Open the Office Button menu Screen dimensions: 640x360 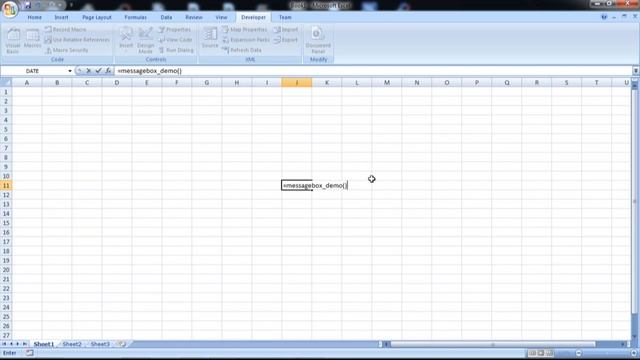click(10, 9)
